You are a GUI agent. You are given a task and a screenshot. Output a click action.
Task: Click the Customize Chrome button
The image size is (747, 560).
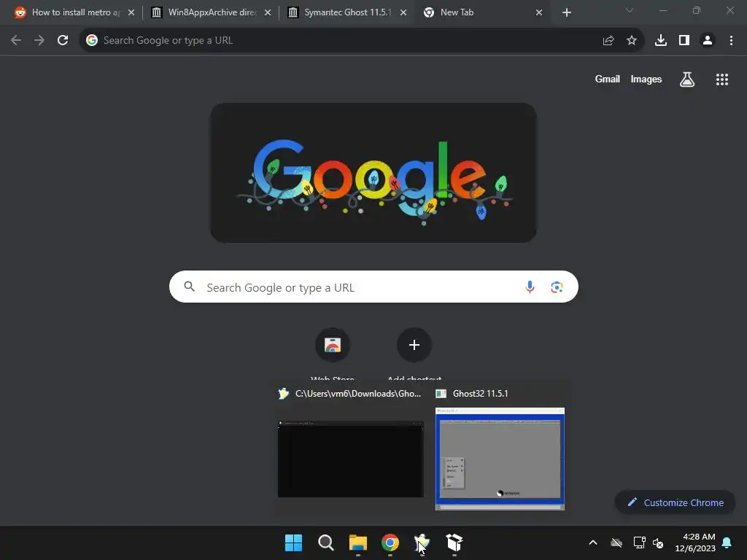click(675, 502)
